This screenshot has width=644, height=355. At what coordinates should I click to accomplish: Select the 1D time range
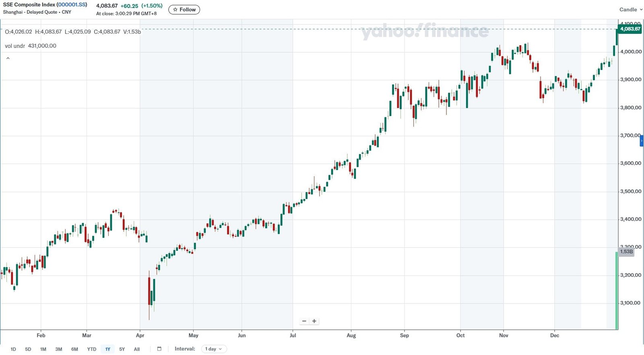click(13, 349)
